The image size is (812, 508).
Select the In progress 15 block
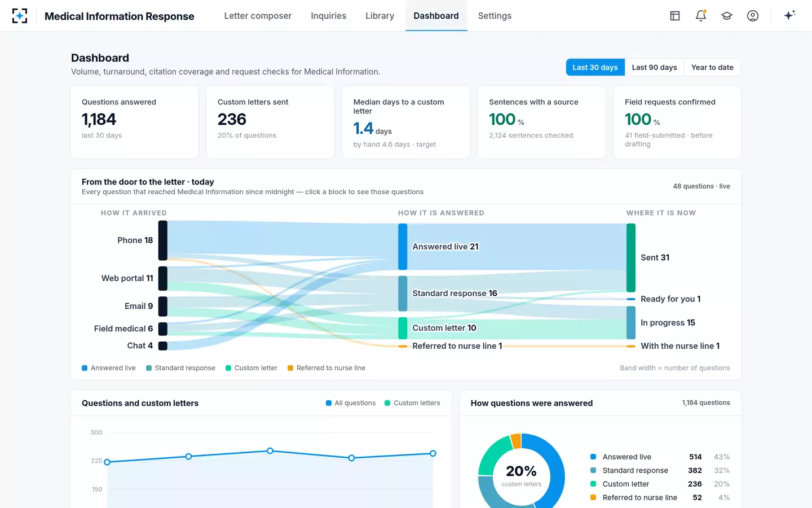coord(631,323)
